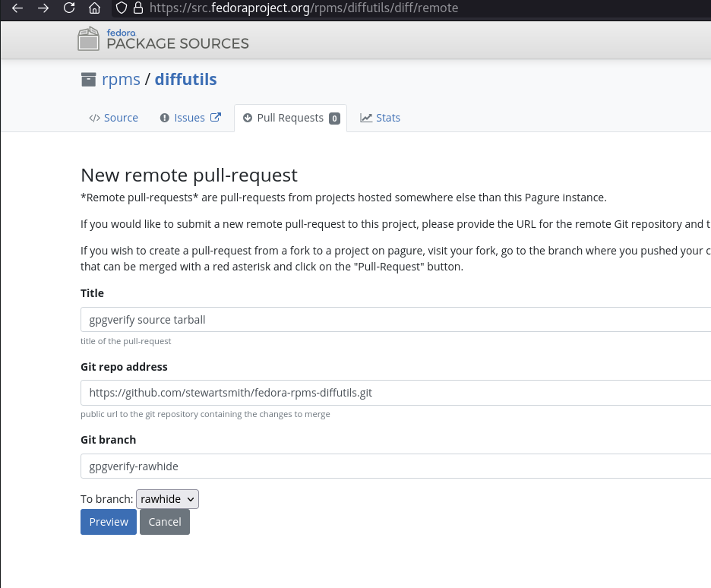Click the padlock site security icon
711x588 pixels.
(138, 8)
